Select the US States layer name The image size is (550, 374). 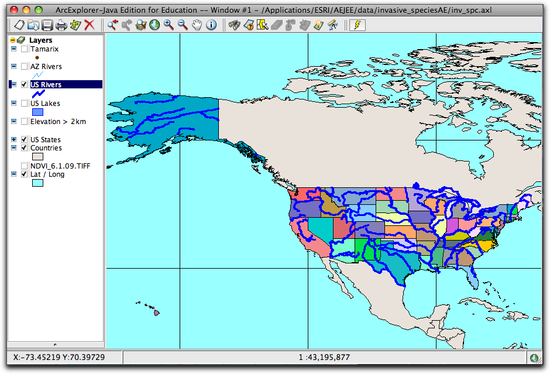coord(45,139)
